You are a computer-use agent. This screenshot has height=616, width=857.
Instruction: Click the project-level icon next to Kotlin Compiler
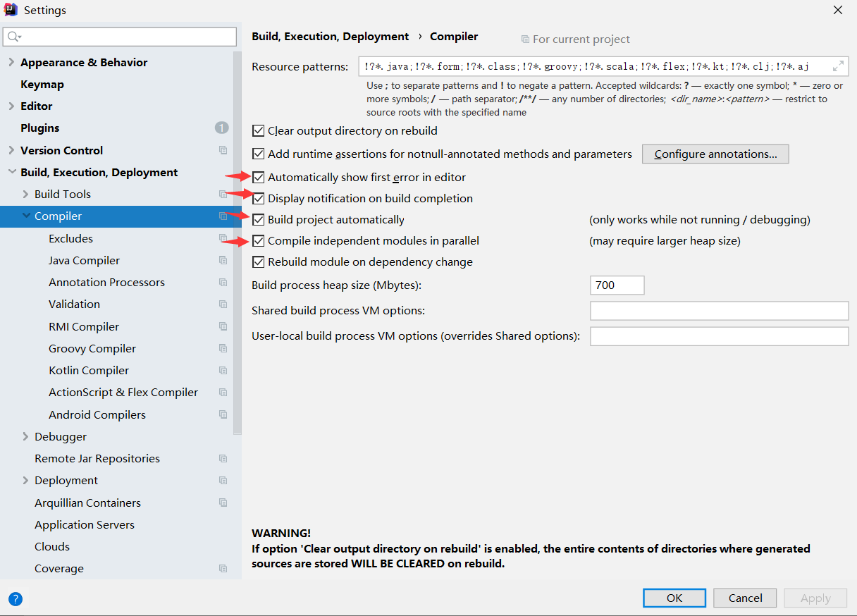click(223, 370)
